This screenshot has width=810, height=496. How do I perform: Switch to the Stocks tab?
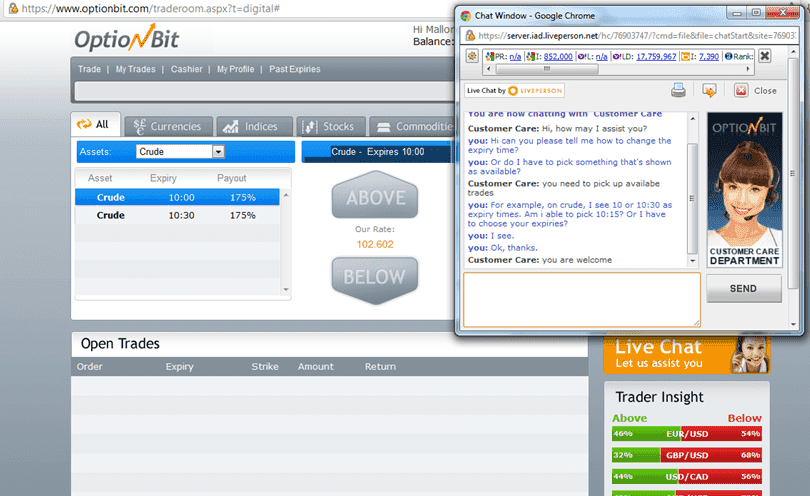pos(331,127)
